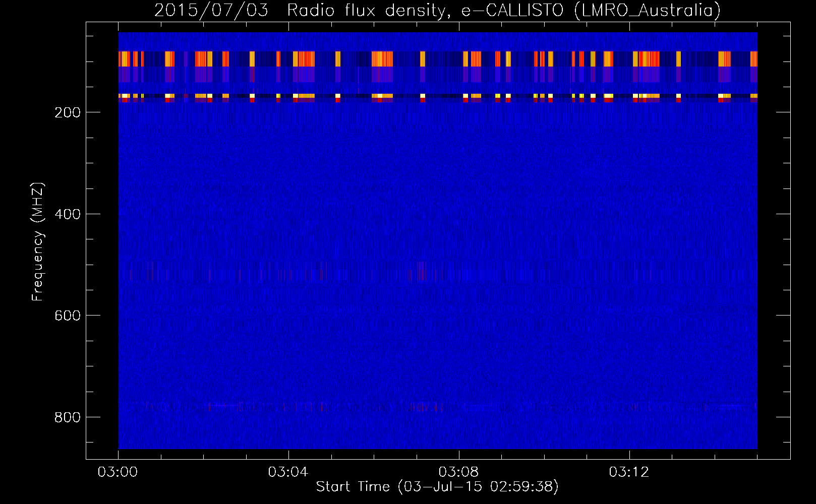This screenshot has height=504, width=816.
Task: Click the 03:08 time tick label
Action: coord(459,472)
